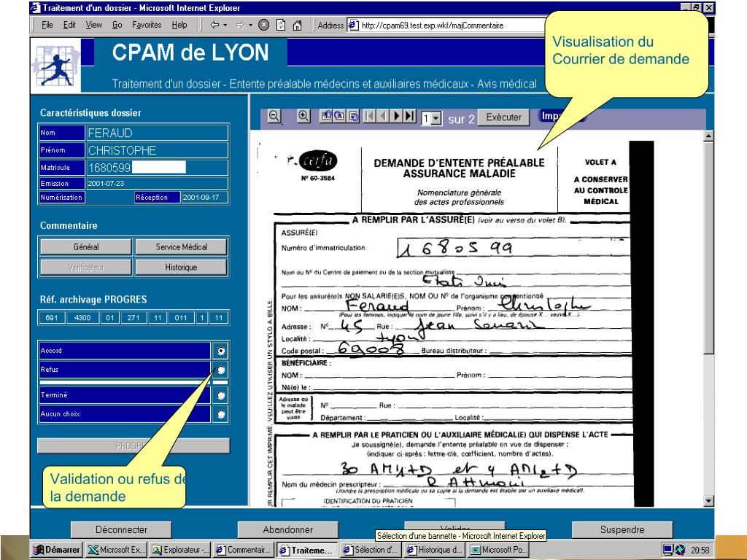Zoom out of the scanned document

click(x=274, y=116)
